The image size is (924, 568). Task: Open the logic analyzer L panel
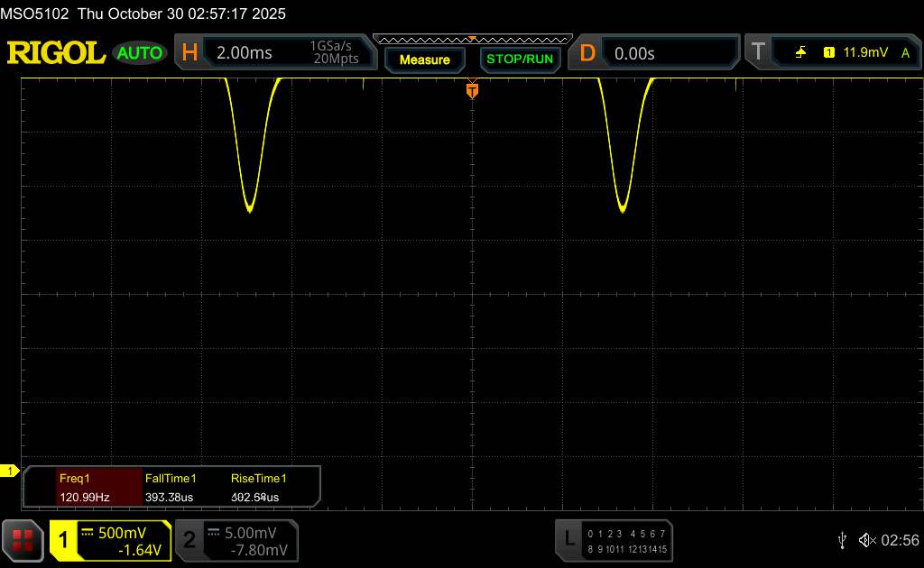click(x=568, y=539)
